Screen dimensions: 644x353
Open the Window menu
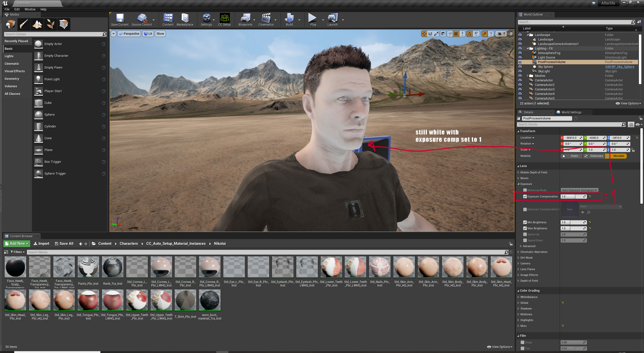(x=30, y=9)
